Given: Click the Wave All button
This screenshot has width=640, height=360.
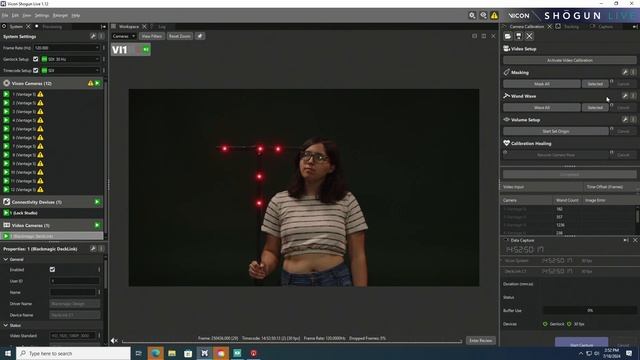Looking at the screenshot, I should 542,108.
